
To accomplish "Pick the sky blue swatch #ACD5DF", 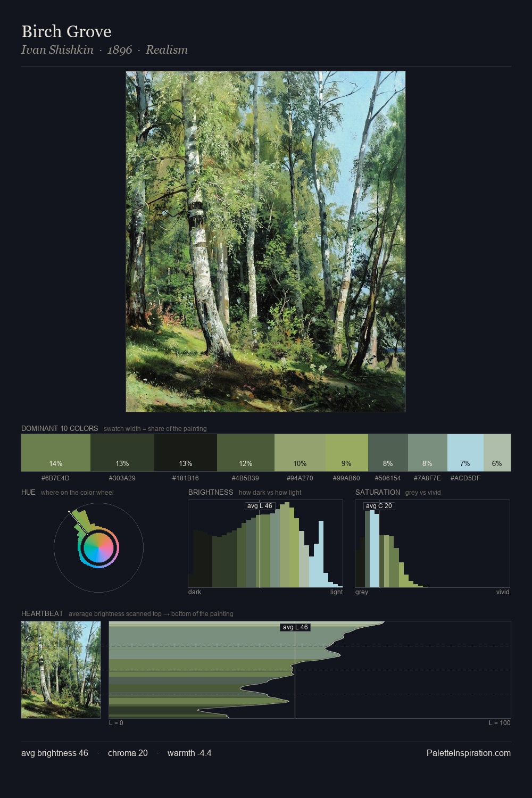I will click(x=465, y=453).
